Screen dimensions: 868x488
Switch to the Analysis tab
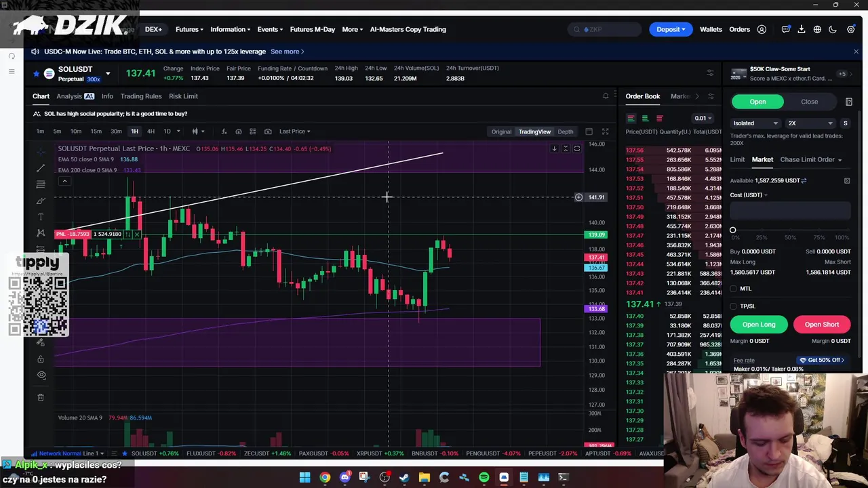(x=75, y=96)
